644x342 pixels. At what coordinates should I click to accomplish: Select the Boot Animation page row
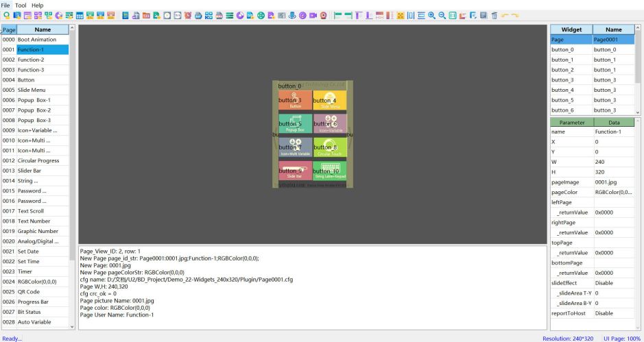point(35,40)
